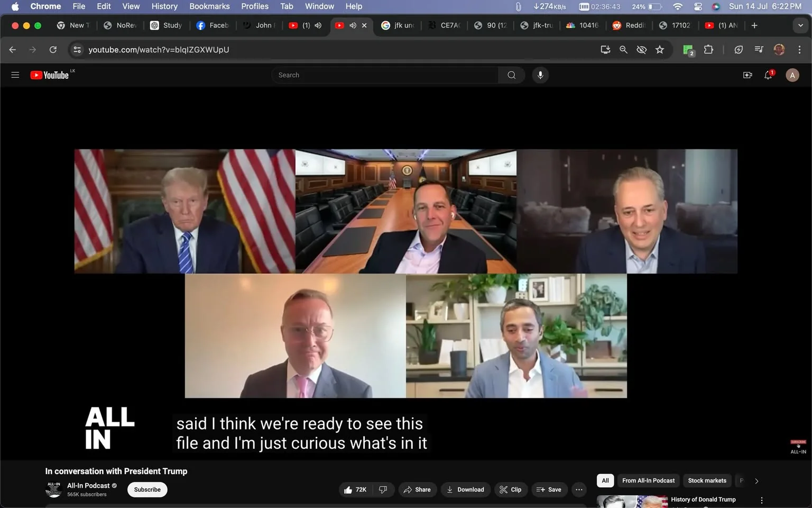Switch to the Facebook tab

click(x=213, y=25)
